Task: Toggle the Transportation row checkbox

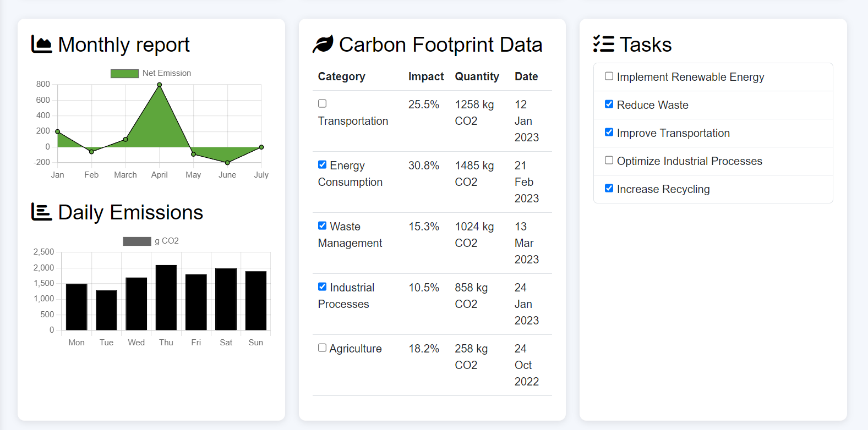Action: click(x=323, y=103)
